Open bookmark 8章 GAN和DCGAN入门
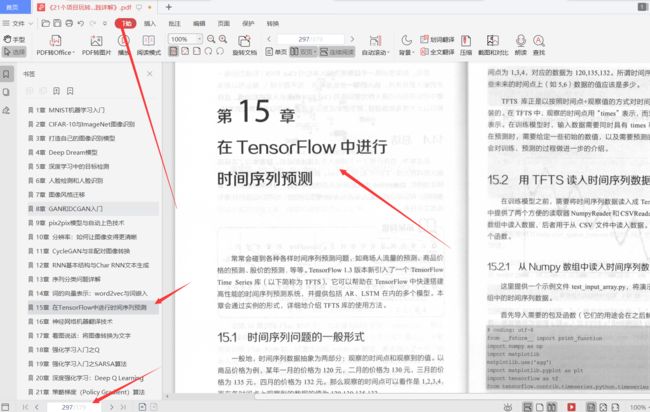The height and width of the screenshot is (412, 650). [x=93, y=208]
